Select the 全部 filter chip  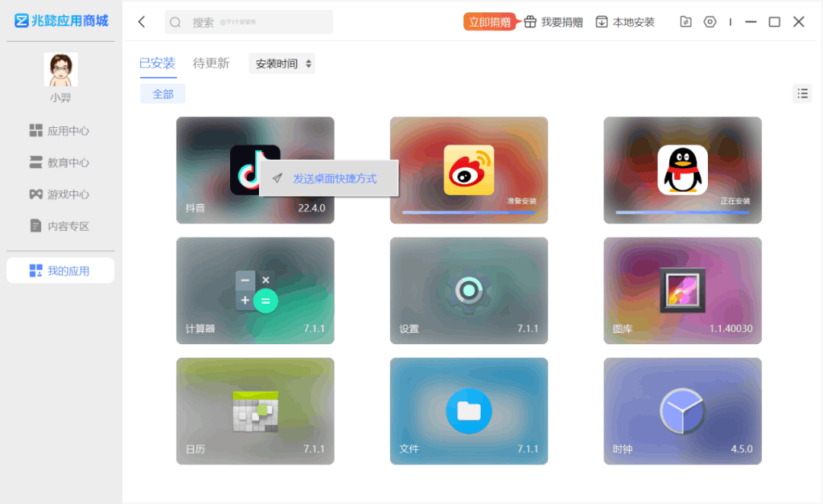pos(163,94)
